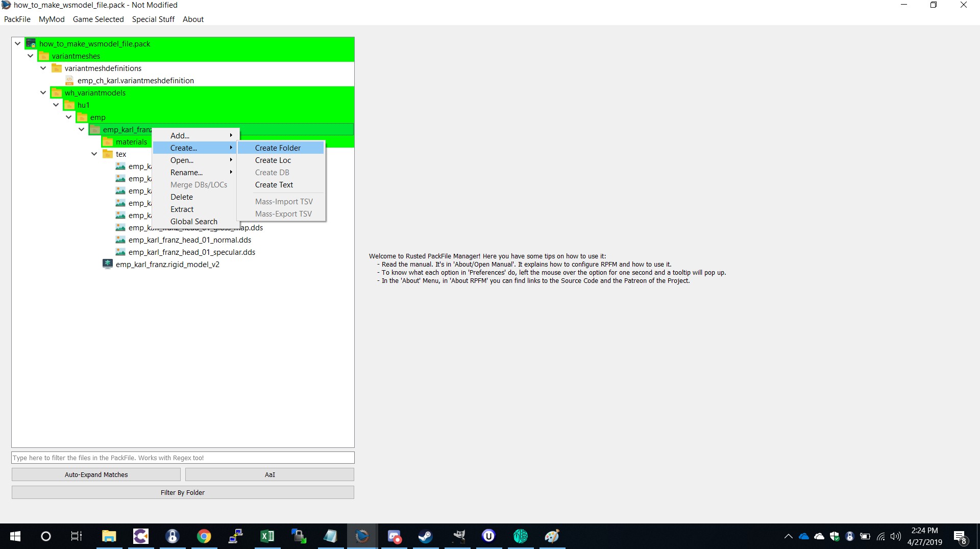Choose Create Text from submenu

coord(281,185)
